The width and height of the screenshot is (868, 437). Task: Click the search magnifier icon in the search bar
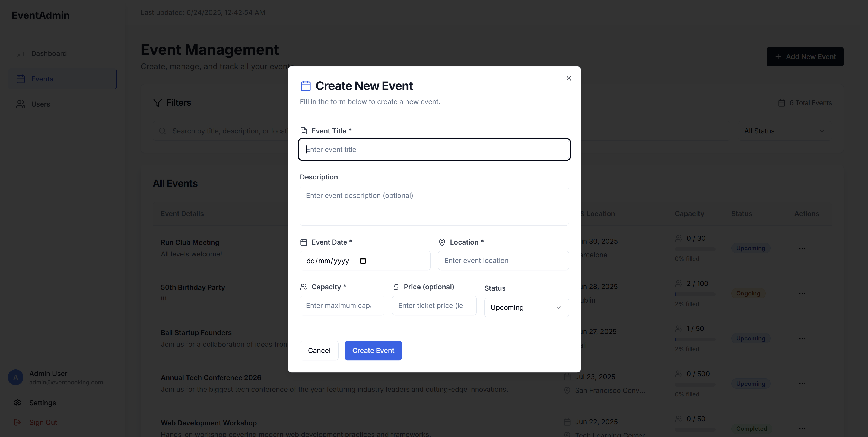(163, 131)
